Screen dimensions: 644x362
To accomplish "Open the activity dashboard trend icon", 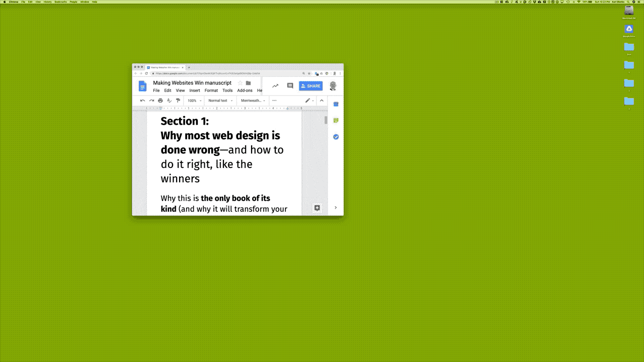I will pyautogui.click(x=275, y=86).
